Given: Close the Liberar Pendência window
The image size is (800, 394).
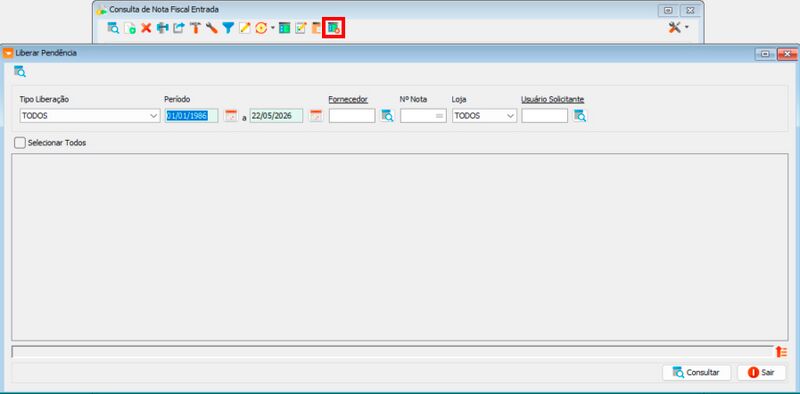Looking at the screenshot, I should 787,54.
